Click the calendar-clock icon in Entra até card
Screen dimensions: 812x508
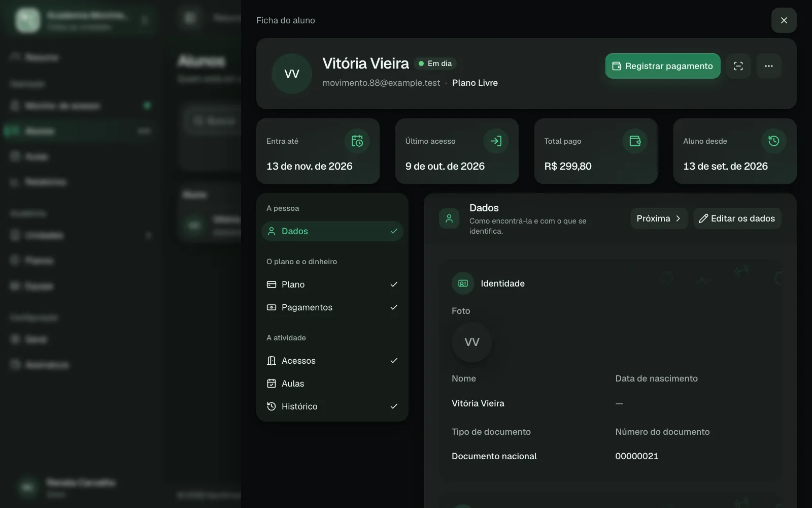coord(357,141)
